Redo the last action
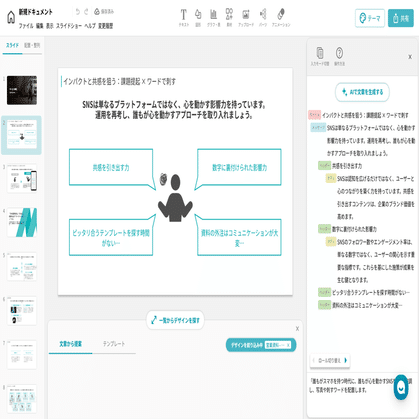 (x=86, y=12)
